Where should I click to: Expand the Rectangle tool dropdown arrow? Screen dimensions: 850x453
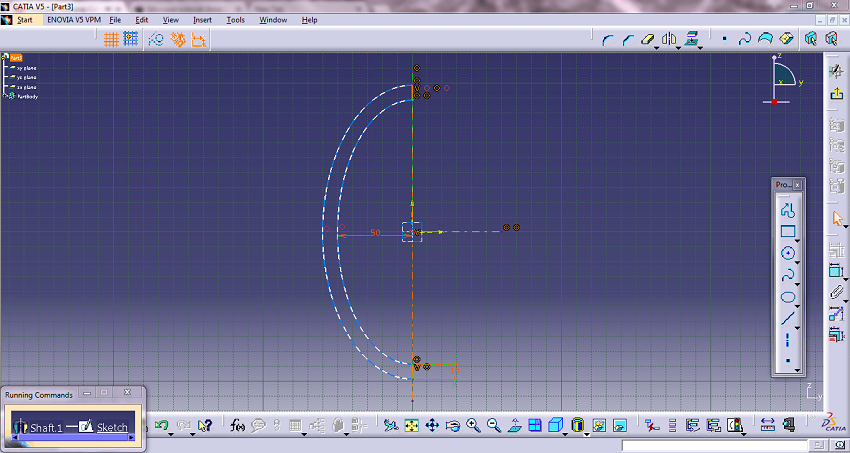coord(797,240)
